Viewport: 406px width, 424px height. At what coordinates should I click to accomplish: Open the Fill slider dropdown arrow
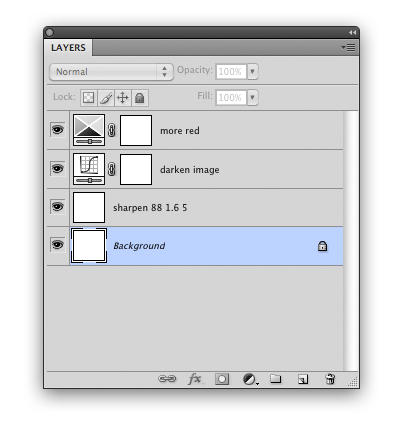click(253, 97)
